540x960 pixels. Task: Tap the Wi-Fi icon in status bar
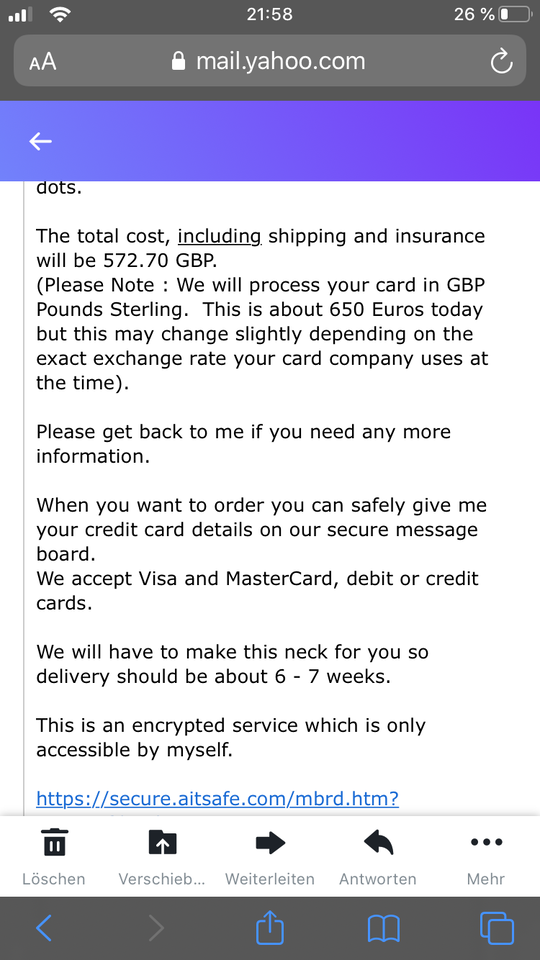(60, 14)
